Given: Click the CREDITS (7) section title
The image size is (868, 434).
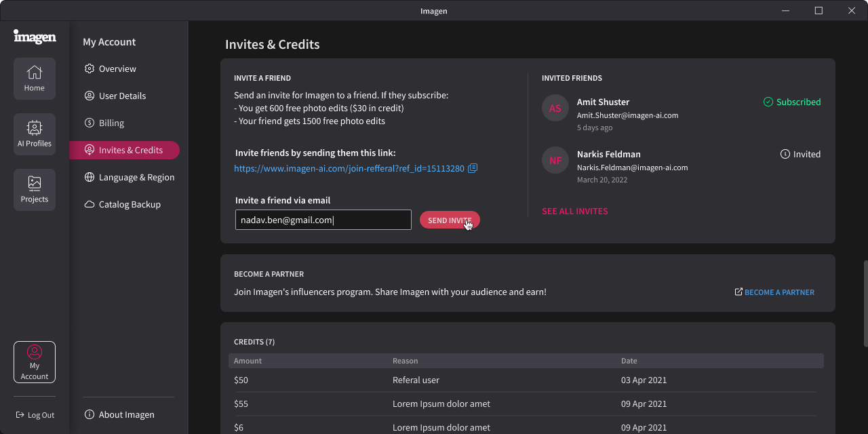Looking at the screenshot, I should [254, 342].
